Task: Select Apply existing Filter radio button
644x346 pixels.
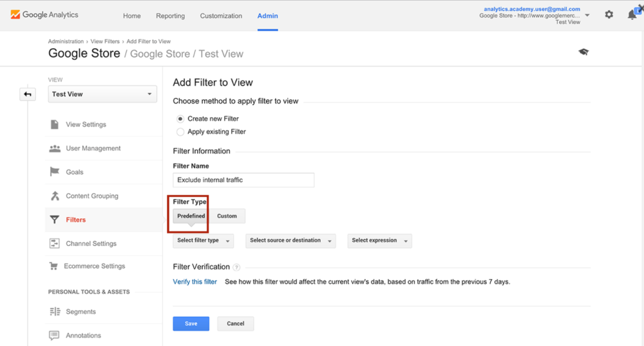Action: pyautogui.click(x=180, y=131)
